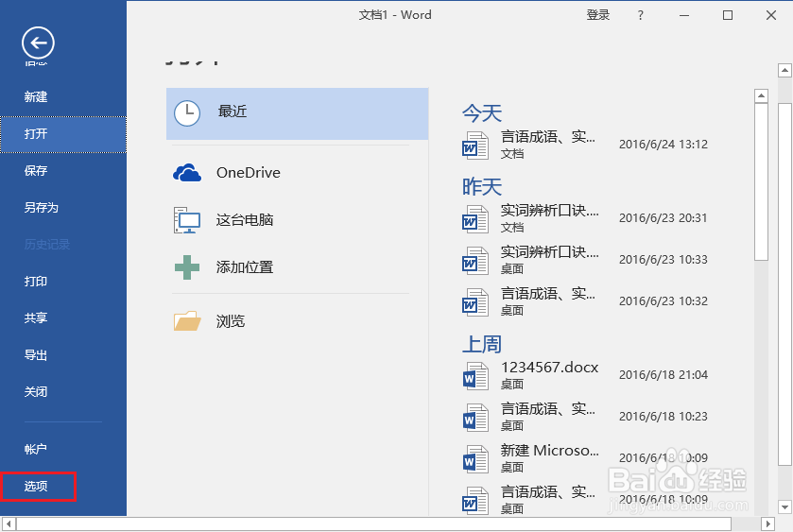The width and height of the screenshot is (793, 532).
Task: Click the outer vertical scrollbar down arrow
Action: (x=784, y=506)
